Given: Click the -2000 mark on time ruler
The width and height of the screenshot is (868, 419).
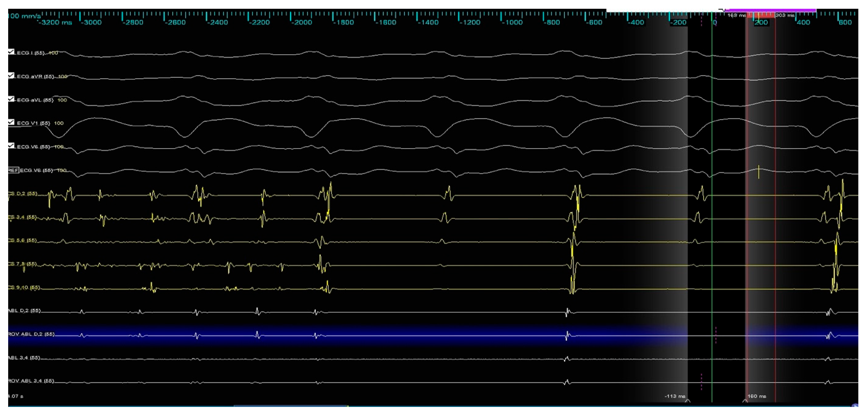Looking at the screenshot, I should pos(302,23).
